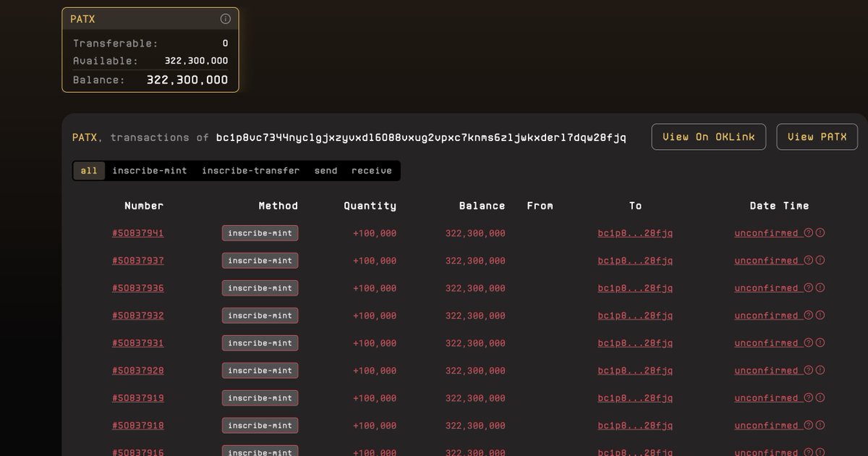Viewport: 868px width, 456px height.
Task: Click the exclamation icon in row #50837928
Action: click(x=820, y=371)
